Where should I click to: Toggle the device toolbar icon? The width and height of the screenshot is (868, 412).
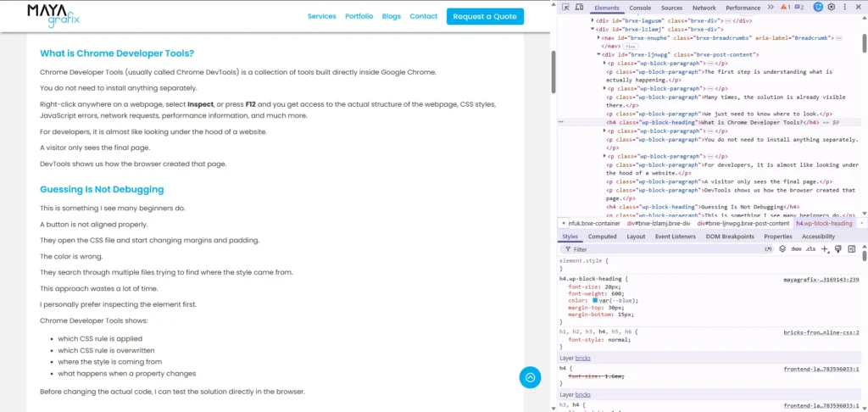pyautogui.click(x=579, y=7)
